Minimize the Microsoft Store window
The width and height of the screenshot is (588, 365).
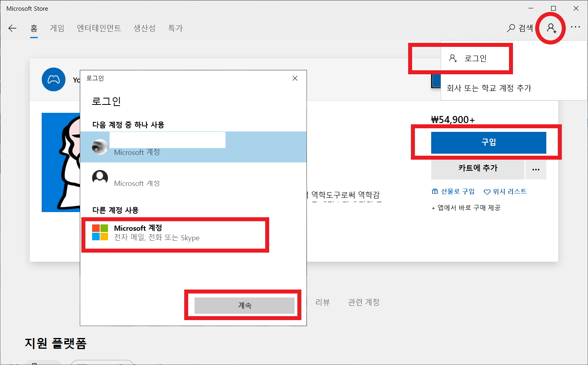coord(531,8)
